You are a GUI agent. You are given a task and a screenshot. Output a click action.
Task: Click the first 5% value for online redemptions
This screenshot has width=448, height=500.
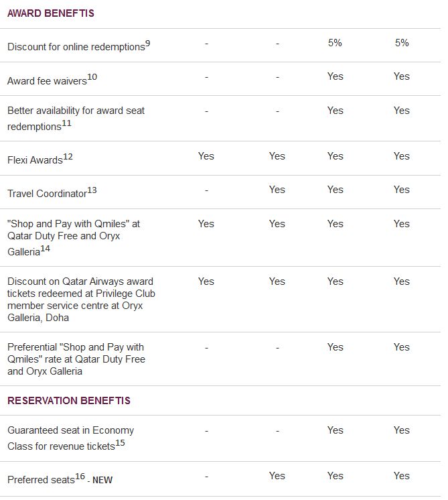point(335,43)
